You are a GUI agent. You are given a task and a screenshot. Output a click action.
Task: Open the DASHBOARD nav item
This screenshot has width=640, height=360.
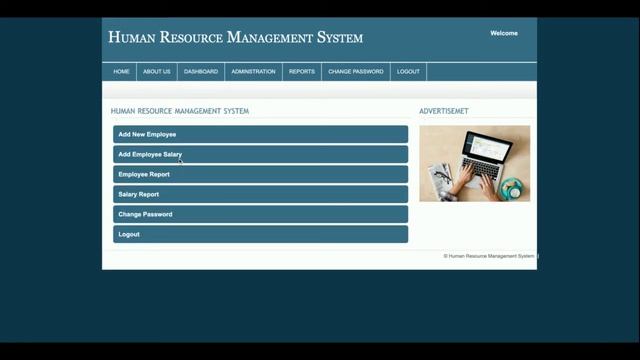[x=201, y=71]
